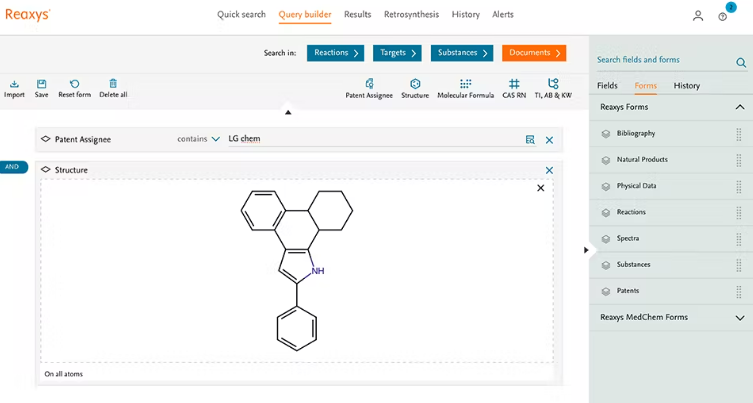Viewport: 753px width, 403px height.
Task: Toggle the AND boolean operator
Action: 13,167
